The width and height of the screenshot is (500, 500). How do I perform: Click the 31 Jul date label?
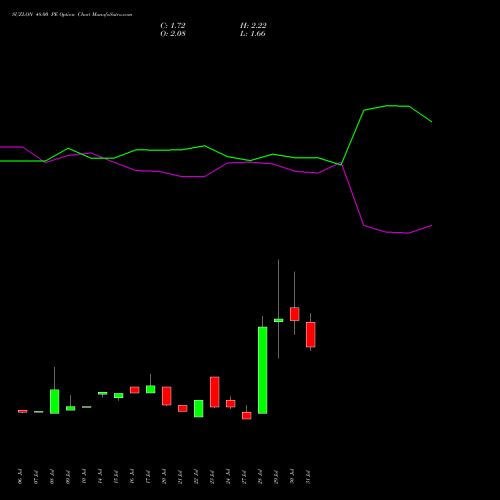[308, 477]
